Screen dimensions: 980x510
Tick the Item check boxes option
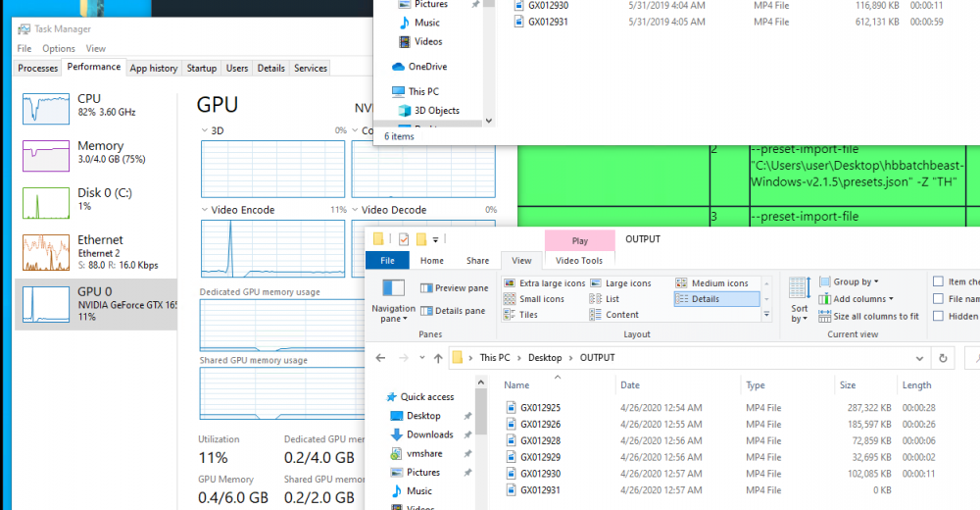(938, 281)
